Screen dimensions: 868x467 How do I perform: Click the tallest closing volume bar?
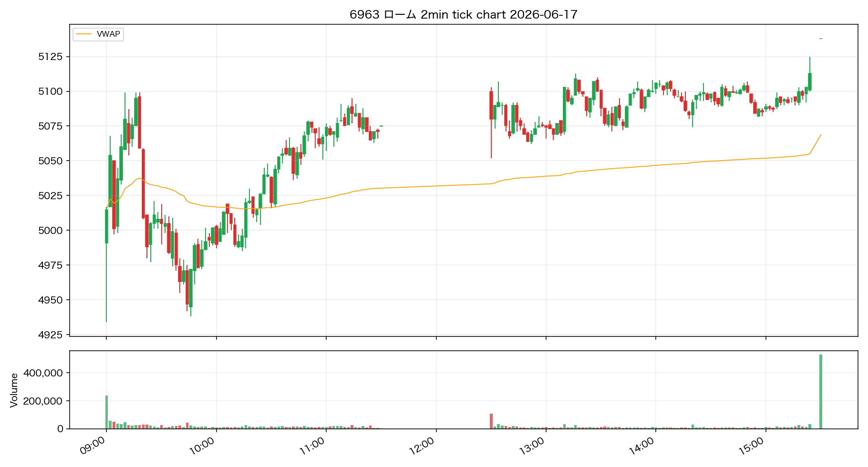coord(821,392)
